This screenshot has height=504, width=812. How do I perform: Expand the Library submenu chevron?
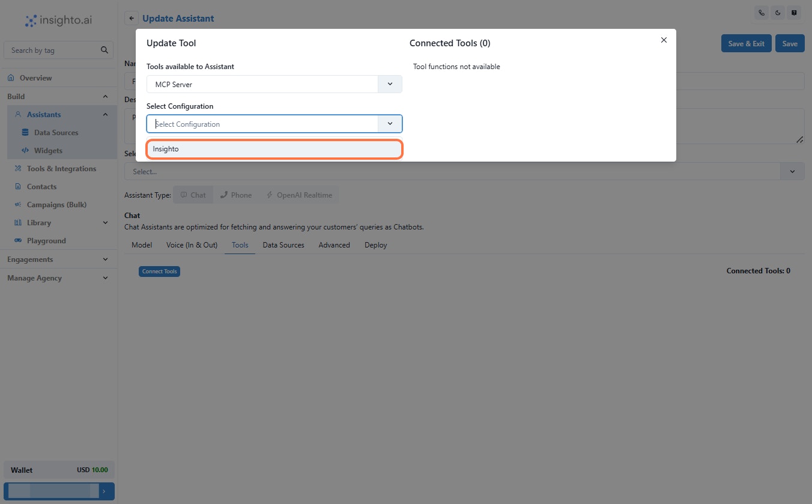pos(106,223)
